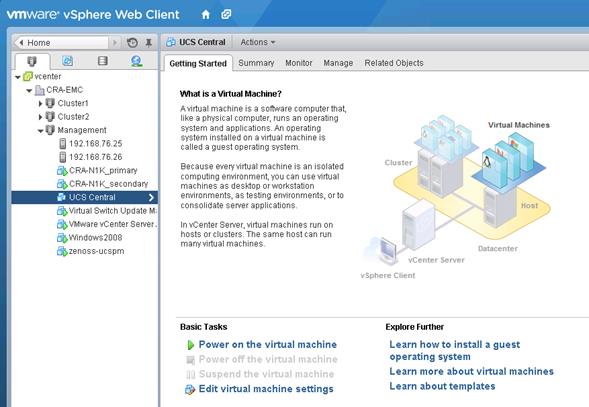The image size is (589, 407).
Task: Click the Cluster2 cluster icon
Action: pos(50,117)
